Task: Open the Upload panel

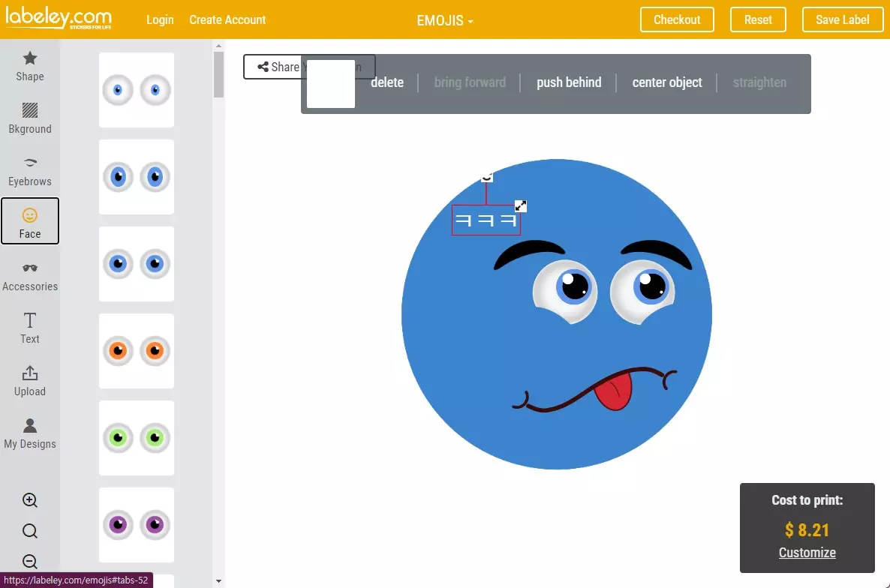Action: tap(29, 381)
